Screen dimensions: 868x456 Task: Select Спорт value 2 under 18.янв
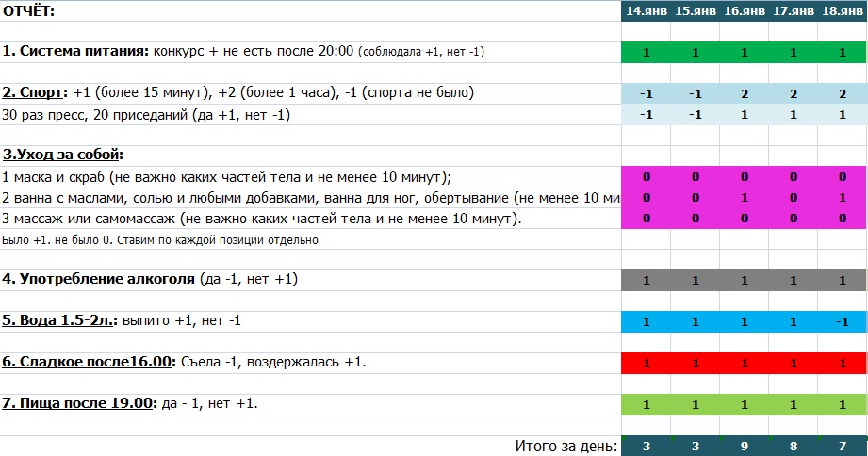point(843,93)
